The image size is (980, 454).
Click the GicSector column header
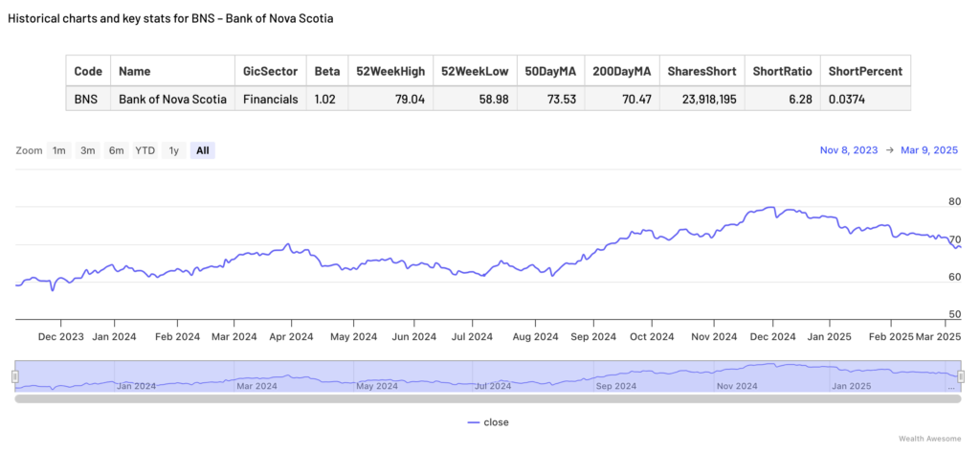coord(271,71)
